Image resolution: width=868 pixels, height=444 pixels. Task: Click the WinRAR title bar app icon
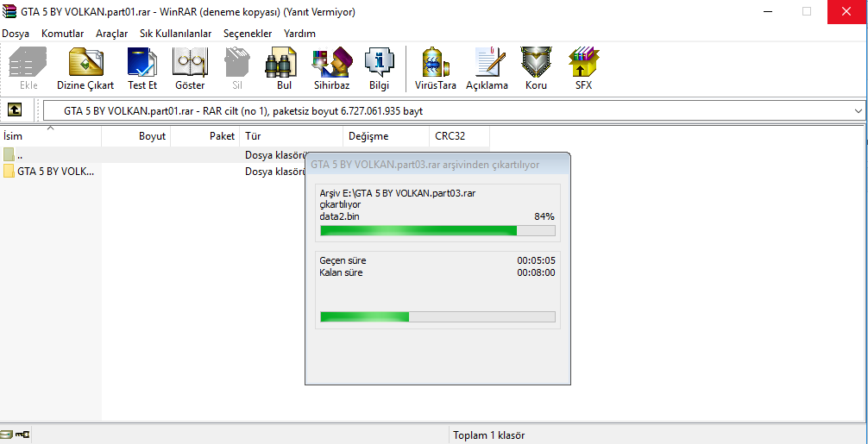[9, 11]
